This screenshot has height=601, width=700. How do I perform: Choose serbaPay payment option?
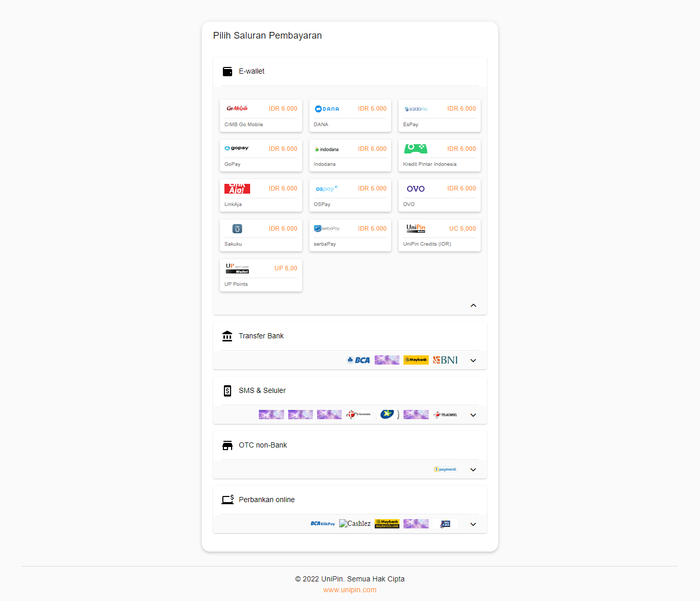click(350, 235)
